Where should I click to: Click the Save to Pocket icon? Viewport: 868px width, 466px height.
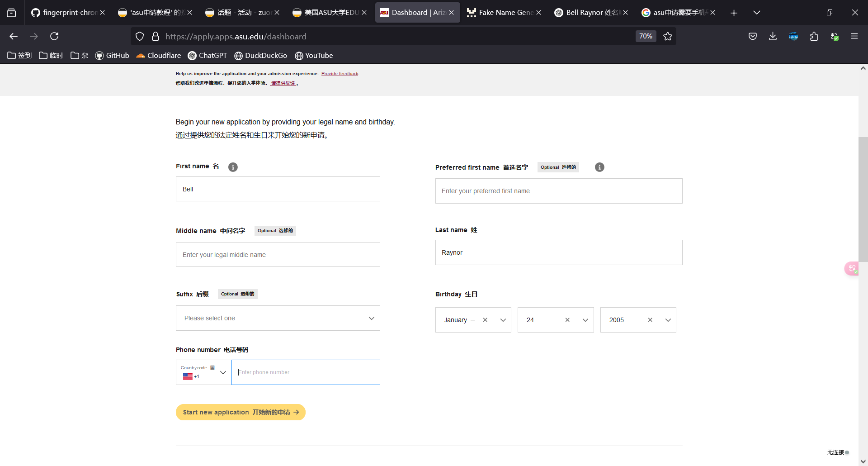point(753,36)
